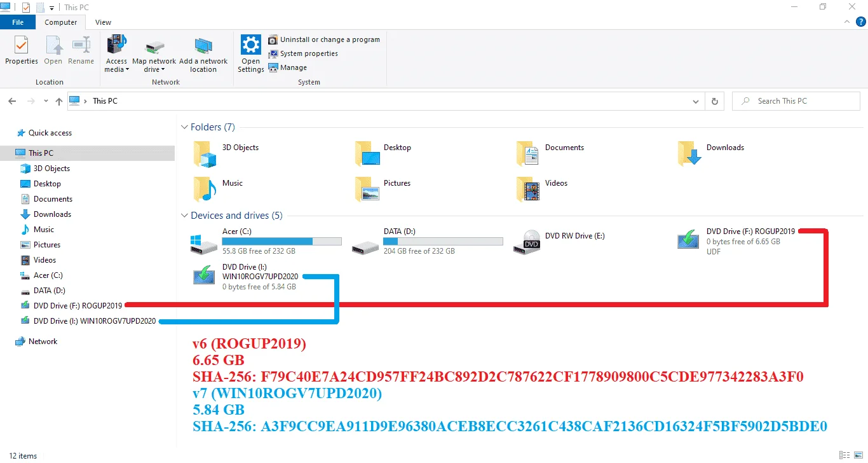Select the DATA (D:) drive tile
868x463 pixels.
(428, 242)
